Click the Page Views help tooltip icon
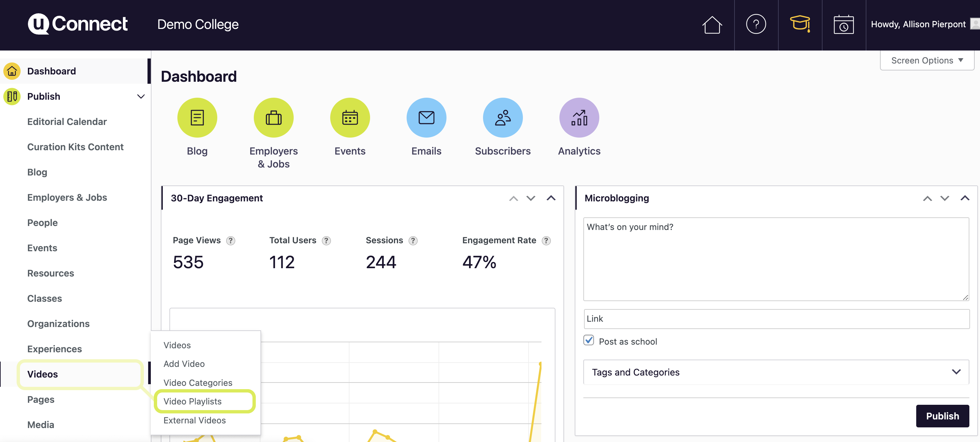Viewport: 980px width, 442px height. (231, 241)
